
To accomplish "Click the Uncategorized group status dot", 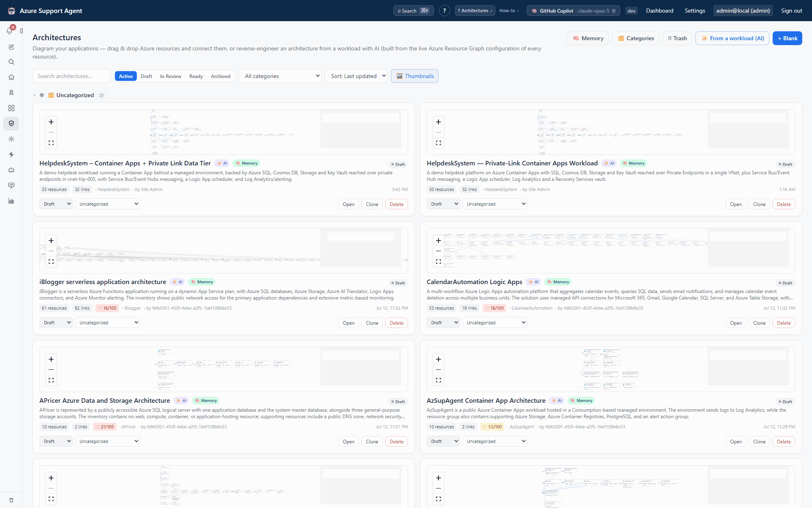I will (42, 96).
